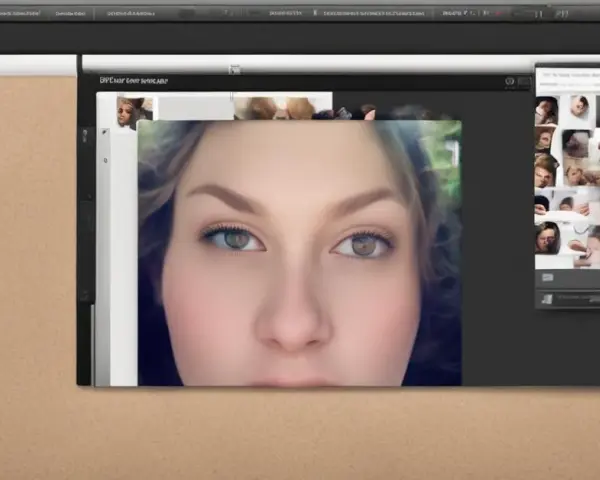The height and width of the screenshot is (480, 600).
Task: Select the brush tool in left tool strip
Action: tap(105, 132)
